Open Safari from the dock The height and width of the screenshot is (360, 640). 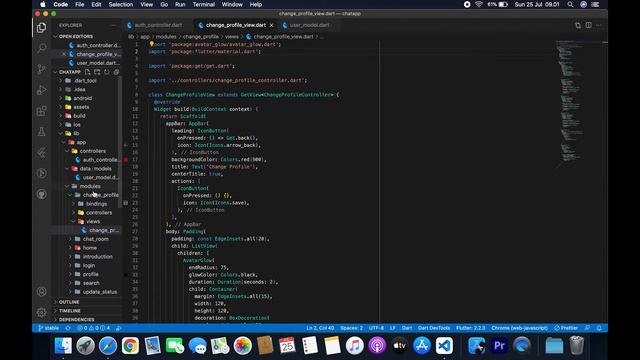(x=108, y=346)
